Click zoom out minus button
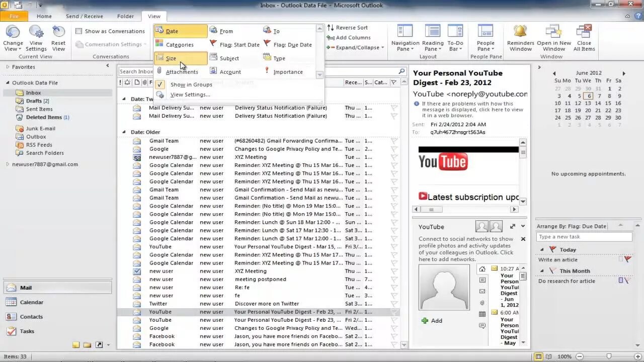The height and width of the screenshot is (362, 644). [x=579, y=356]
